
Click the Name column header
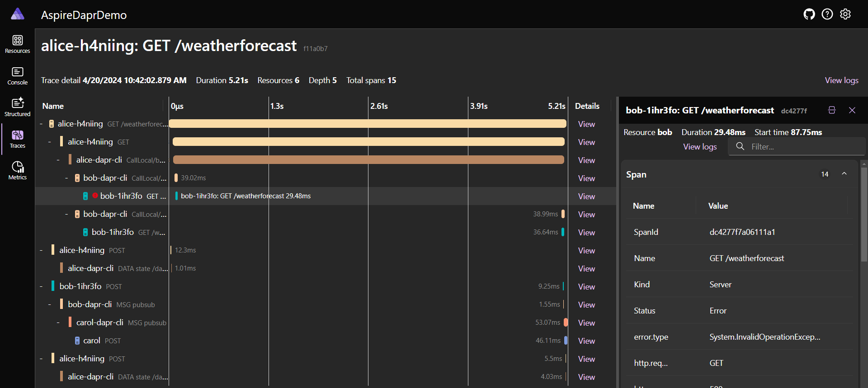tap(53, 106)
